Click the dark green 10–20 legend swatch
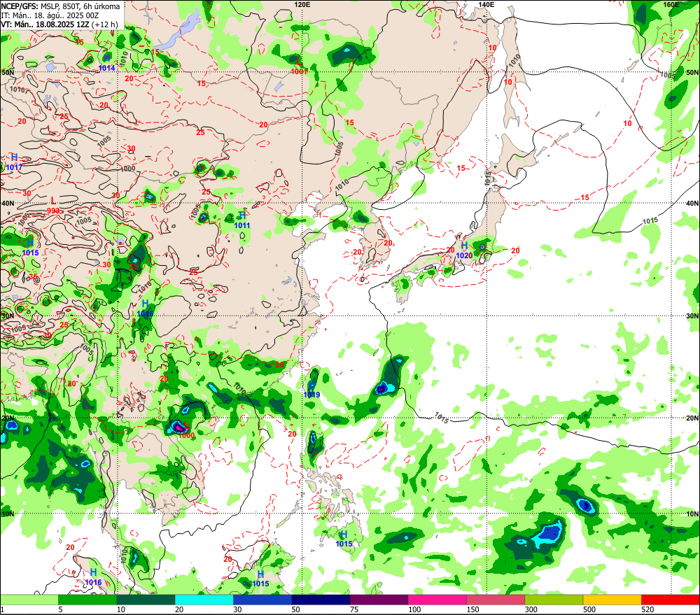 [x=146, y=600]
